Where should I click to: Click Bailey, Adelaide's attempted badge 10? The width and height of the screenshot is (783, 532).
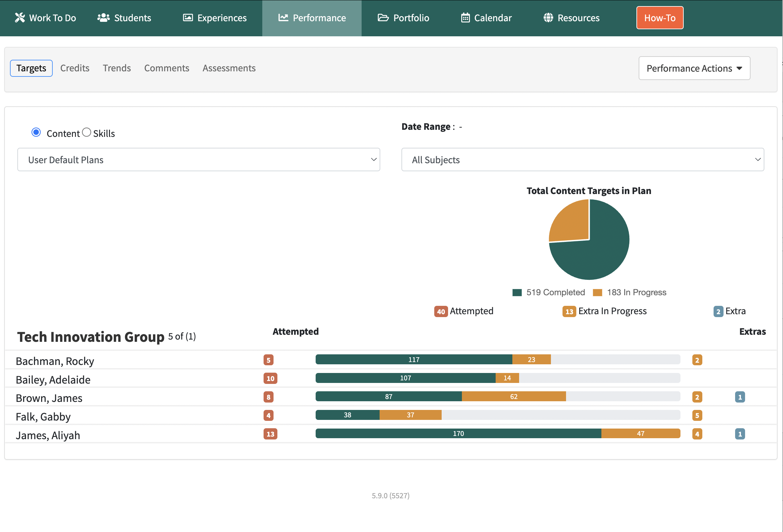(270, 378)
